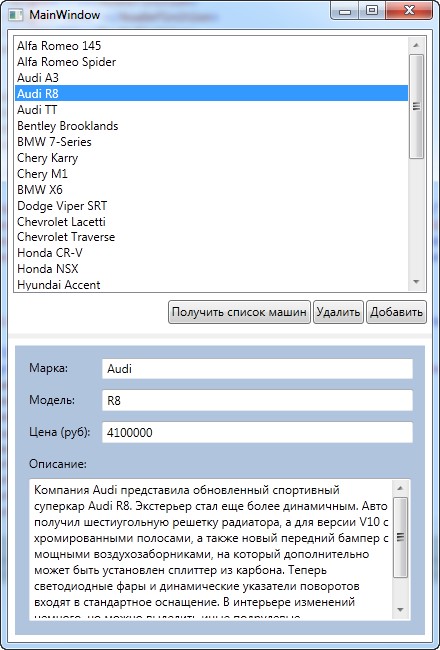The width and height of the screenshot is (440, 650).
Task: Select Alfa Romeo 145 in car list
Action: click(211, 46)
